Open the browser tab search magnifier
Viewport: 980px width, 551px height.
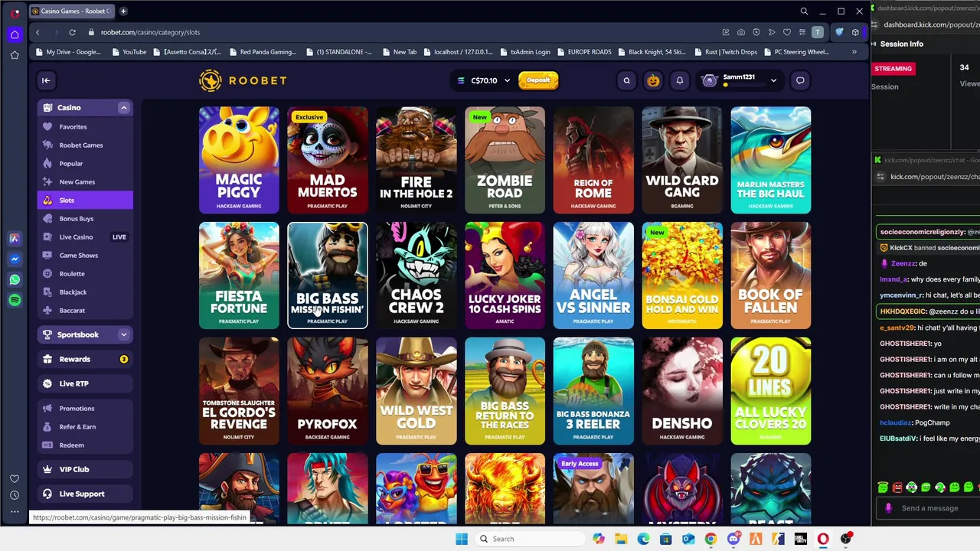click(x=804, y=11)
